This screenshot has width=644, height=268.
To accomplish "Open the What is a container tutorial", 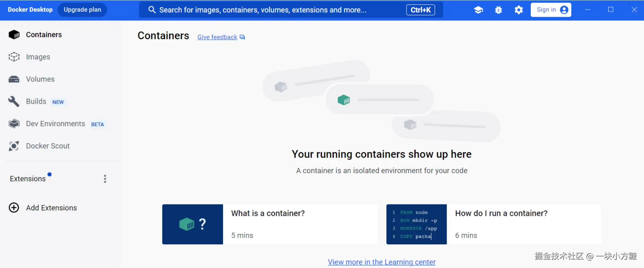I will point(270,224).
